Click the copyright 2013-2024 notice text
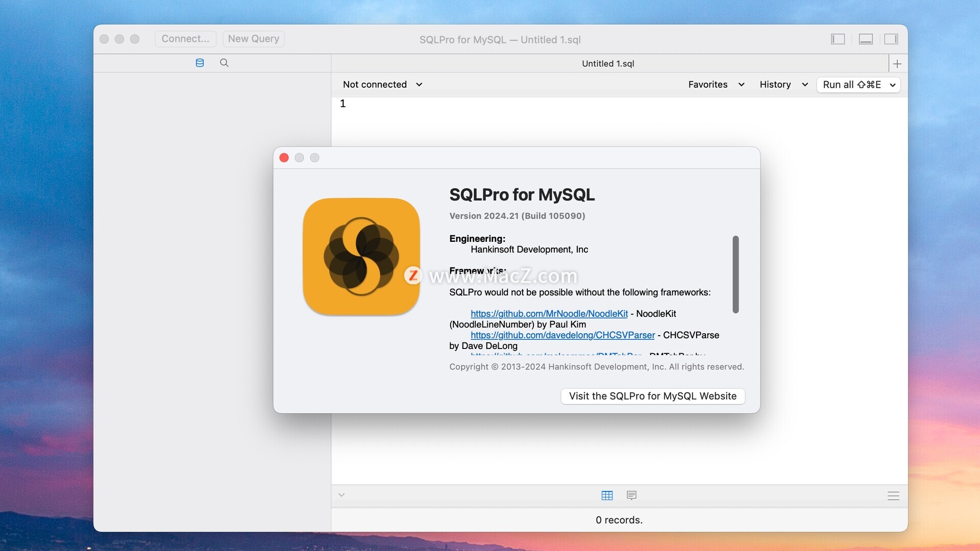Viewport: 980px width, 551px height. coord(597,367)
